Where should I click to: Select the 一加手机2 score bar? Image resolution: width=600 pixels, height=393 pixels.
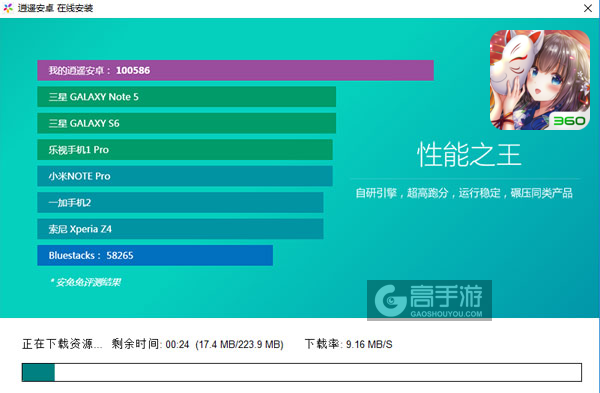(180, 202)
